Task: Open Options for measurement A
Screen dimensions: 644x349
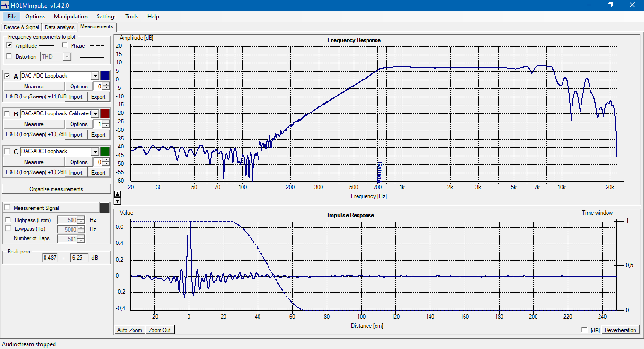Action: 79,87
